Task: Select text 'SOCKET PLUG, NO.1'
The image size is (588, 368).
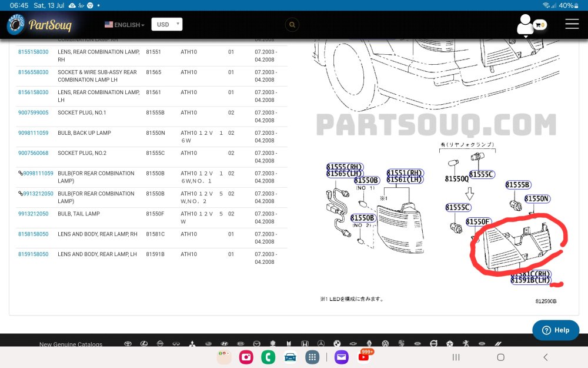Action: (x=82, y=112)
